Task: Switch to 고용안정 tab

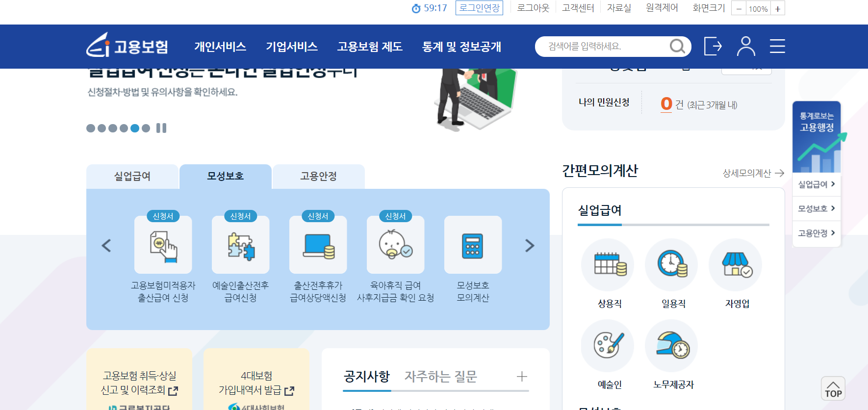Action: coord(319,177)
